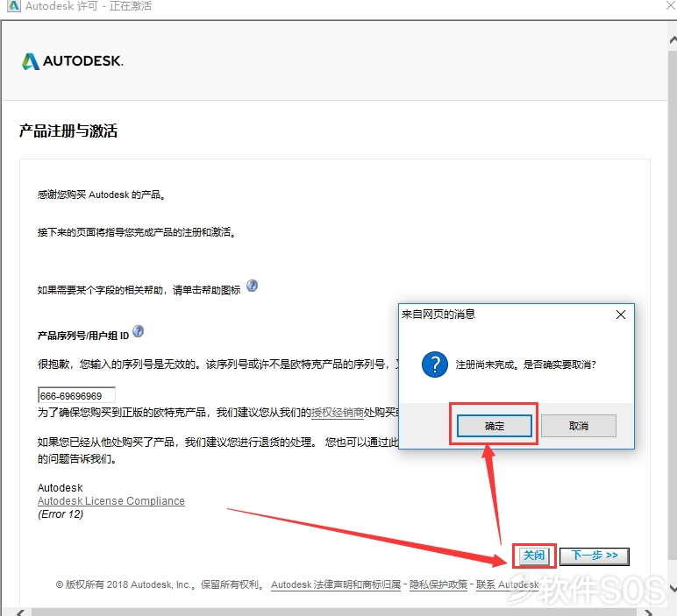677x616 pixels.
Task: Confirm cancellation with the 确定 button
Action: (495, 426)
